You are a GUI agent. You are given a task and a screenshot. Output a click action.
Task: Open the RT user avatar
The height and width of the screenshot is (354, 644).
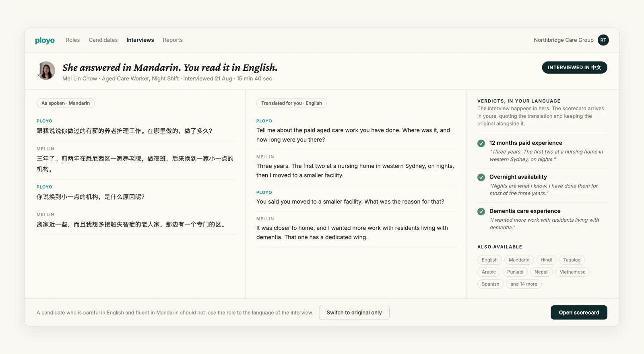point(603,40)
